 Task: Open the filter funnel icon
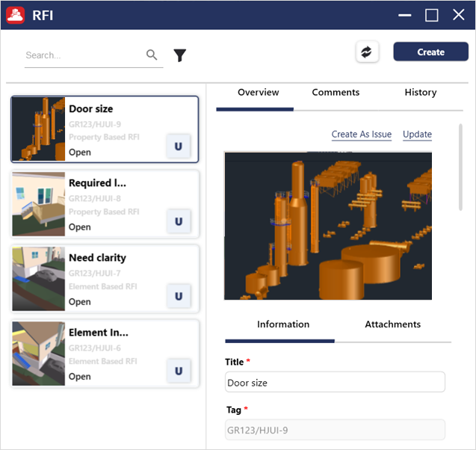(x=179, y=55)
